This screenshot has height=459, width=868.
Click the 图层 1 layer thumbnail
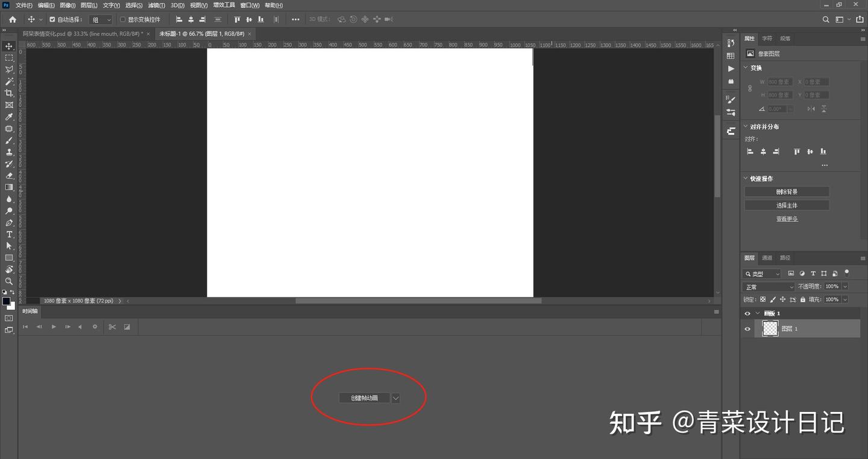tap(770, 329)
